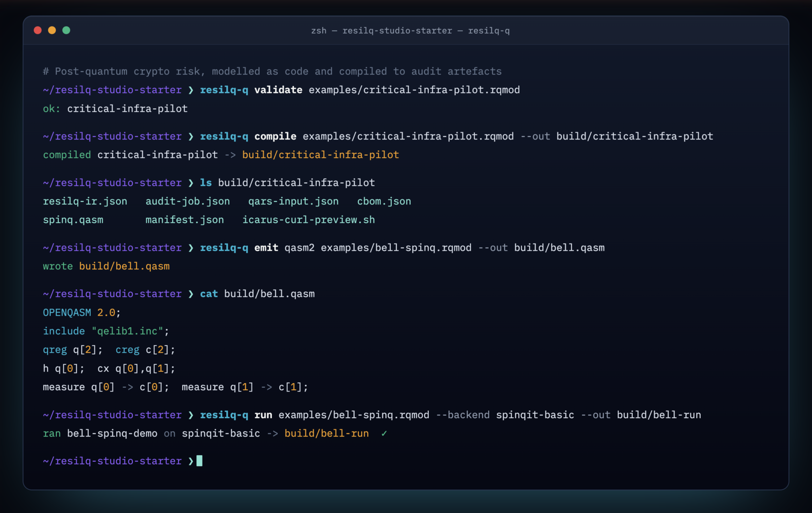Viewport: 812px width, 513px height.
Task: Click the 'compile' subcommand word
Action: (275, 136)
